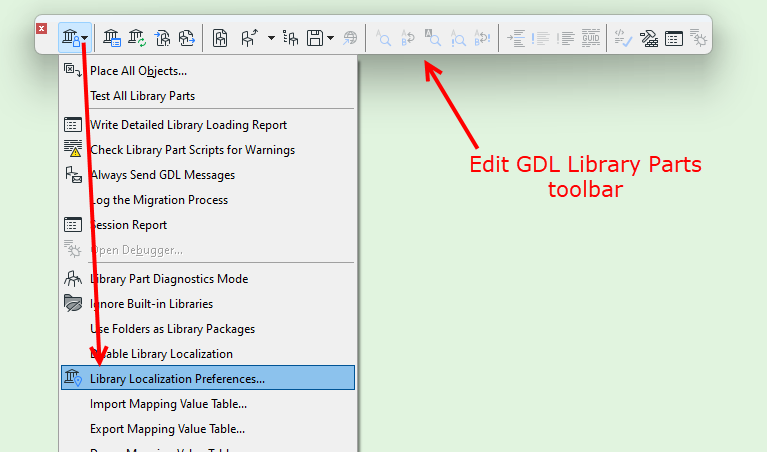Open Session Report from menu
The width and height of the screenshot is (767, 452).
pyautogui.click(x=207, y=225)
